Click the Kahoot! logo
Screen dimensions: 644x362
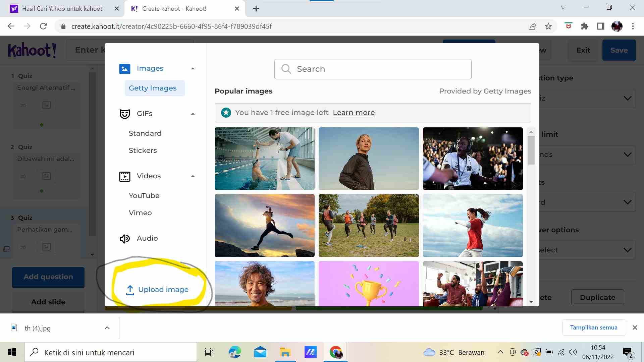point(32,50)
